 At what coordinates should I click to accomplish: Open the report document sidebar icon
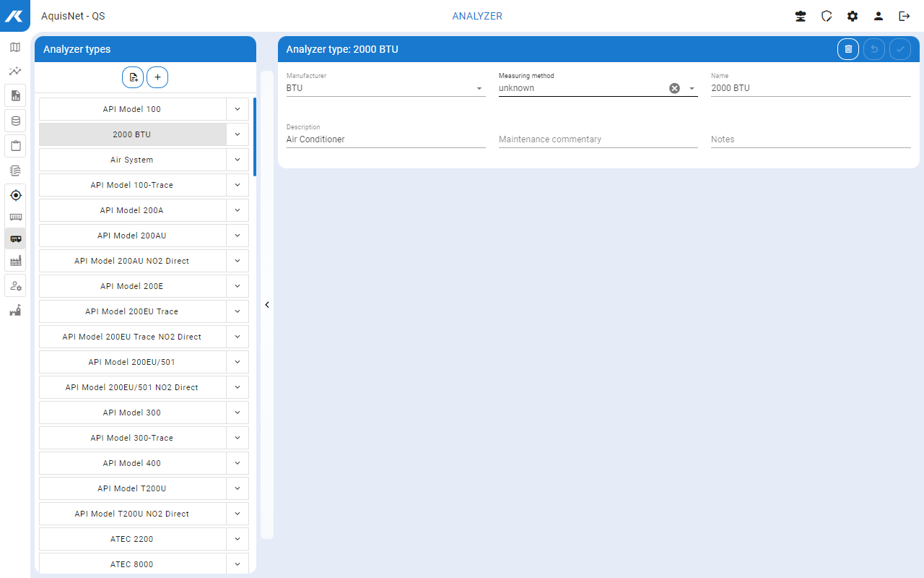point(15,95)
